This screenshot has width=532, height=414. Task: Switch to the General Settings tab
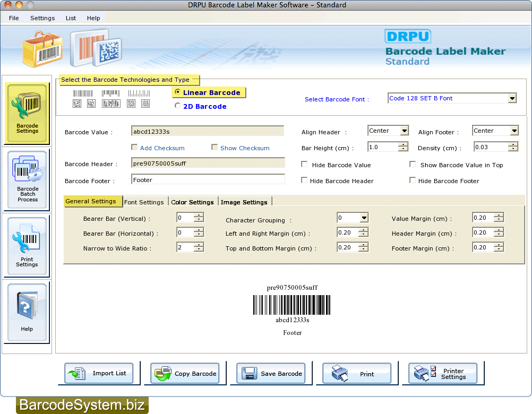[92, 201]
